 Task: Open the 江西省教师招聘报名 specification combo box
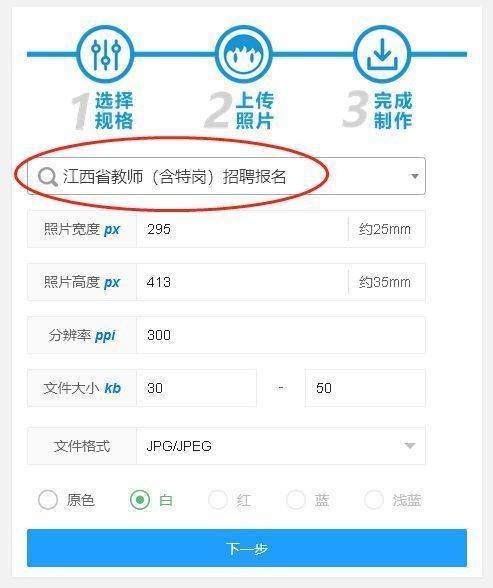click(x=226, y=176)
